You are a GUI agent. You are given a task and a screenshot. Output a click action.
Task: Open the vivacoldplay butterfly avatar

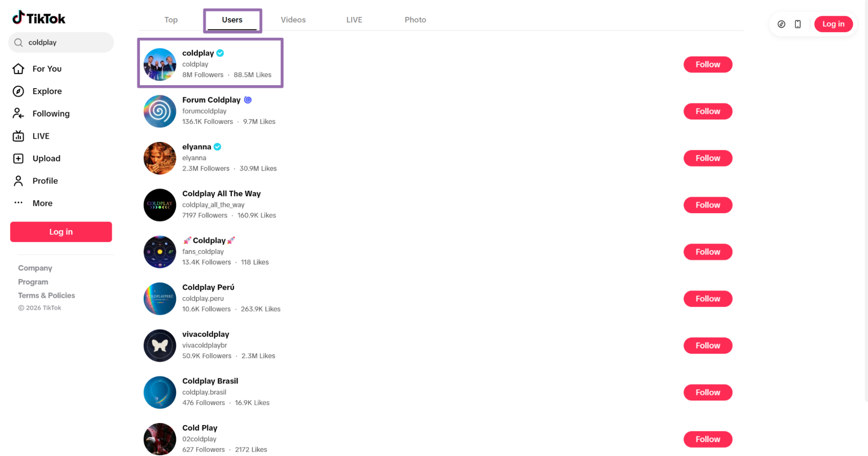pos(160,346)
